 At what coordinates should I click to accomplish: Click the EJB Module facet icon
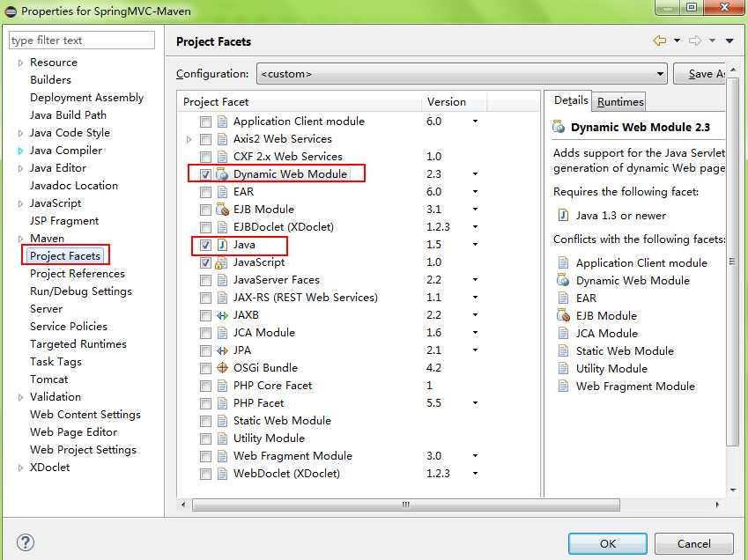(222, 210)
